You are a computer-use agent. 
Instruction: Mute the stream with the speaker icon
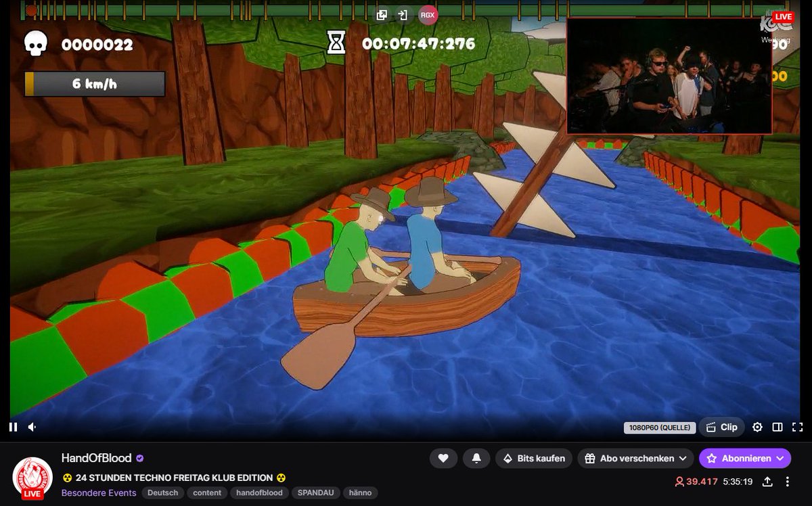tap(32, 427)
